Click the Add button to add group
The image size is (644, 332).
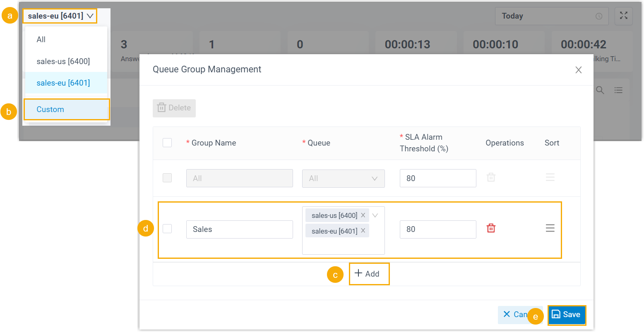coord(368,274)
